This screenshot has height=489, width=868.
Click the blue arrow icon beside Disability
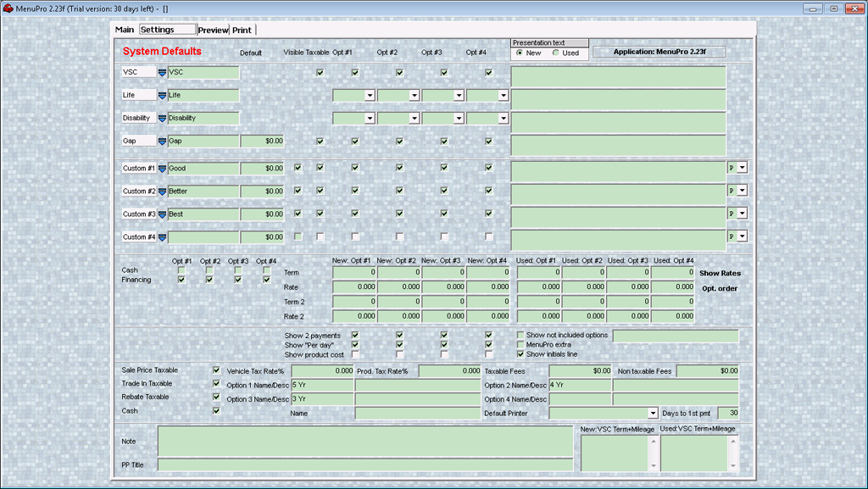pyautogui.click(x=162, y=119)
